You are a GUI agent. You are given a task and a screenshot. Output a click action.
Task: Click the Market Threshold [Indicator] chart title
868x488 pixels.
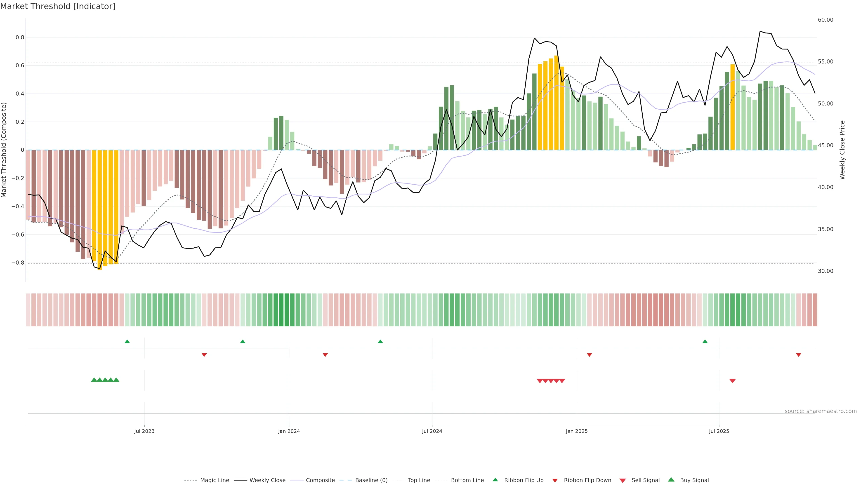[58, 6]
